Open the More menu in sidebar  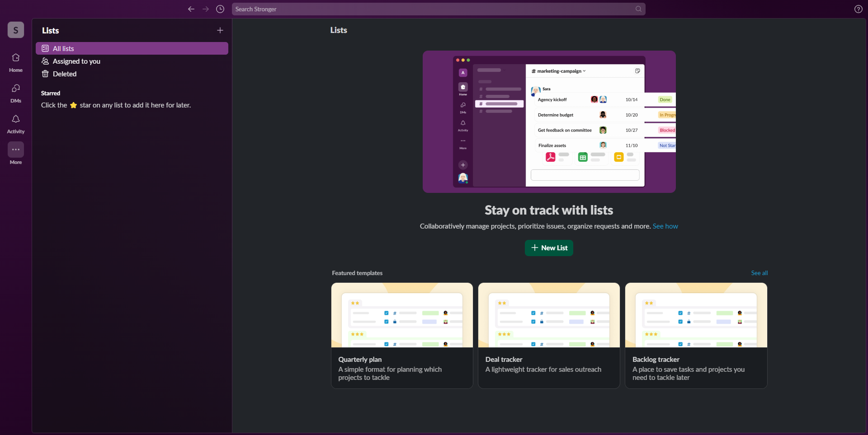(16, 154)
